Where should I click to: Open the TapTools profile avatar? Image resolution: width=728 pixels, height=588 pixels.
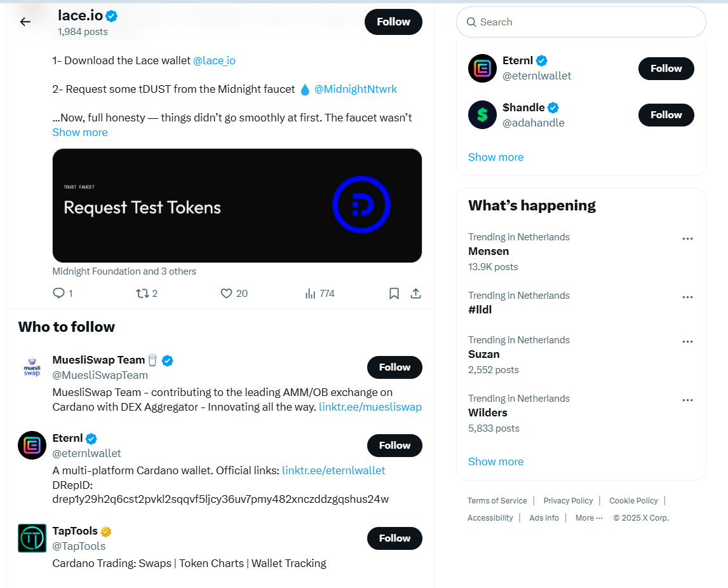pos(32,538)
